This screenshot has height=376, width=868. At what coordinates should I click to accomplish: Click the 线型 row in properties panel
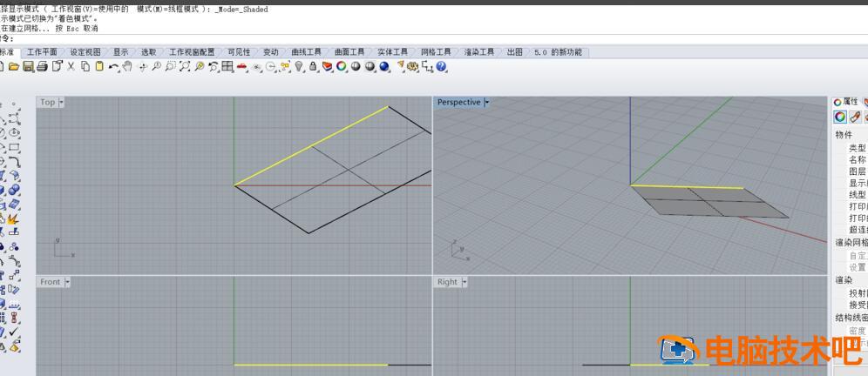(858, 195)
